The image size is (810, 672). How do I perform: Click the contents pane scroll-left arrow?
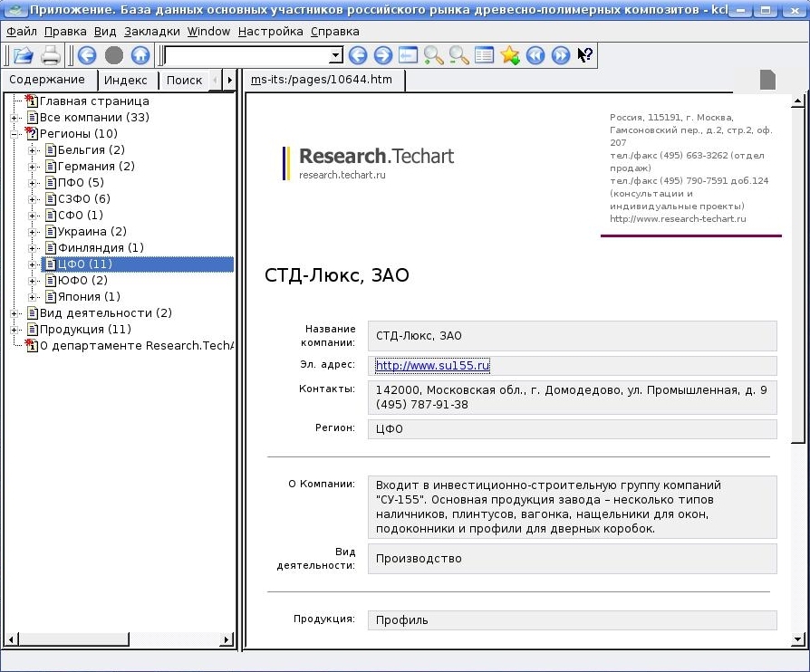pos(12,639)
